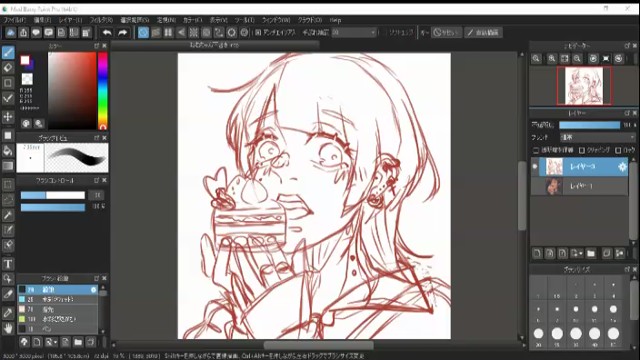This screenshot has width=640, height=360.
Task: Click the Redo arrow in toolbar
Action: 122,33
